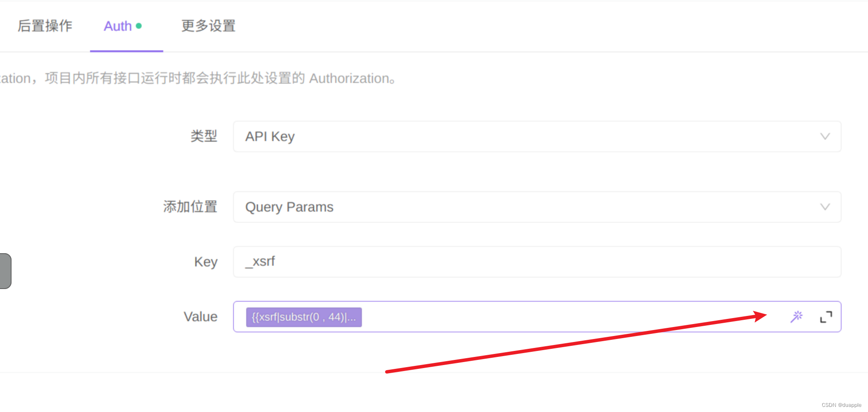Click the Key field label
This screenshot has width=868, height=412.
pyautogui.click(x=206, y=262)
